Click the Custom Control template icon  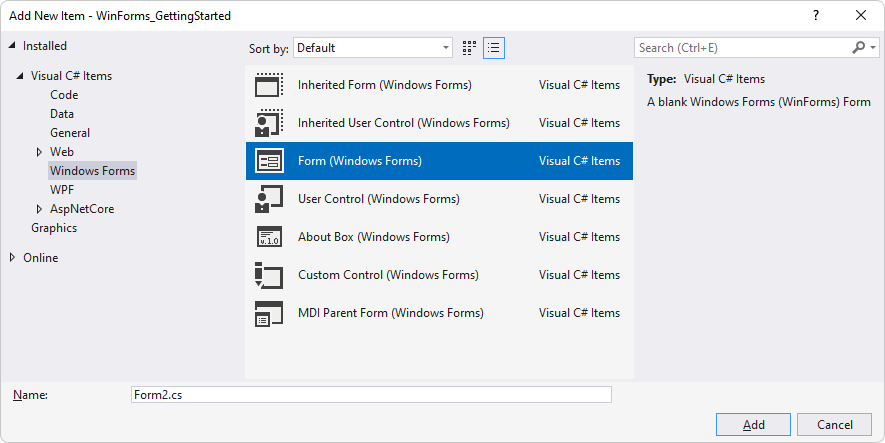click(270, 275)
